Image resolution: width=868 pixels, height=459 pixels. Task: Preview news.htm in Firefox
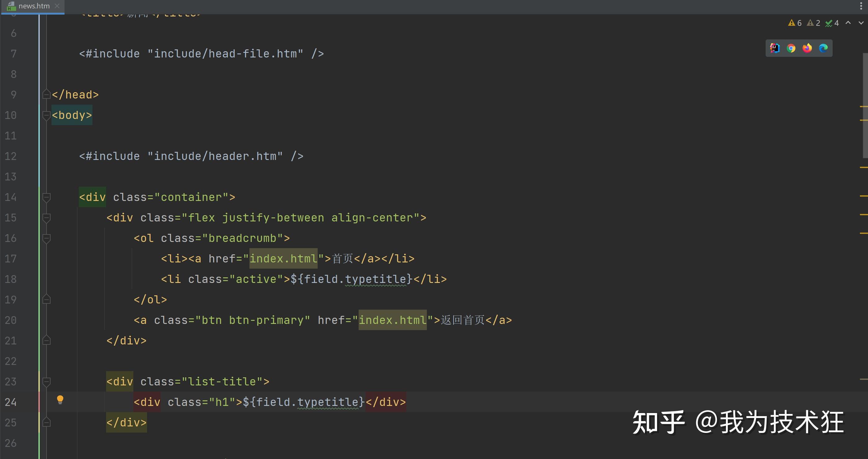(807, 48)
